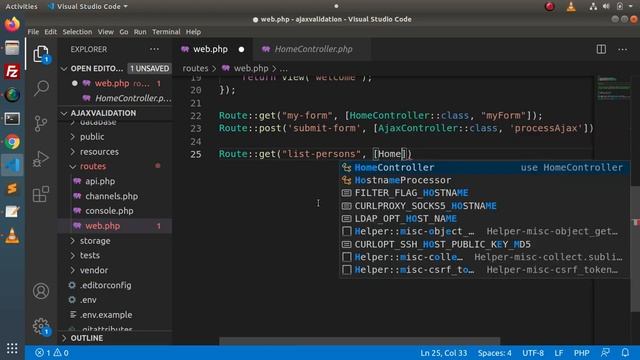
Task: Open the Run menu
Action: (140, 32)
